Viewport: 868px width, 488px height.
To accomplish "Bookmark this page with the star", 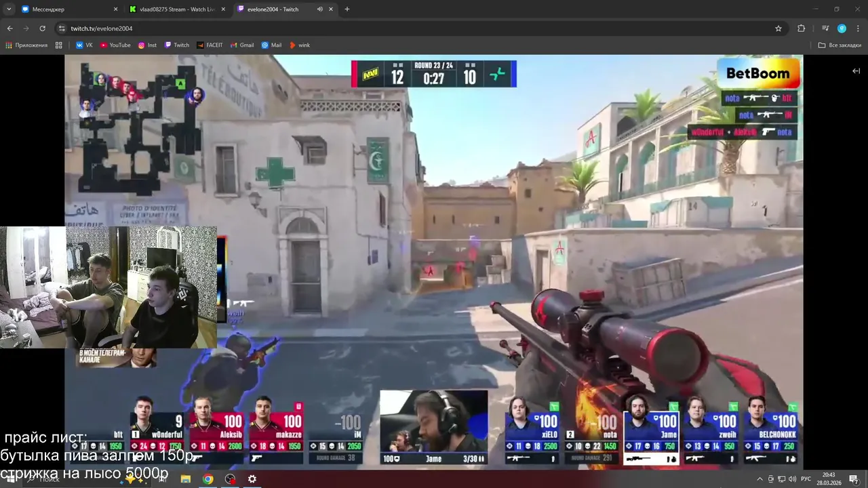I will [x=778, y=28].
